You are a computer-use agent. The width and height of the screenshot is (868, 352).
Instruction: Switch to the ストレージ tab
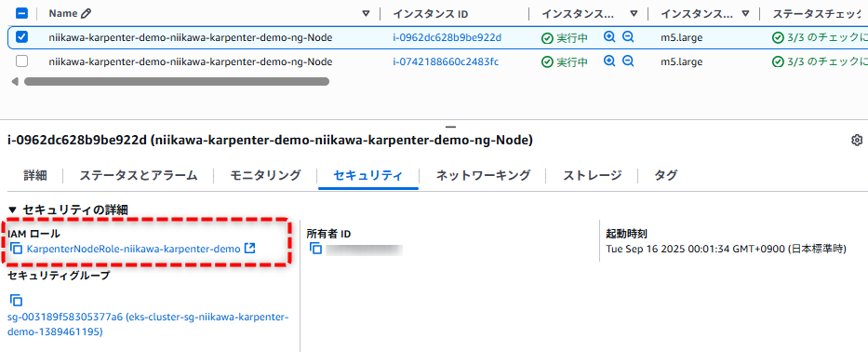(593, 176)
